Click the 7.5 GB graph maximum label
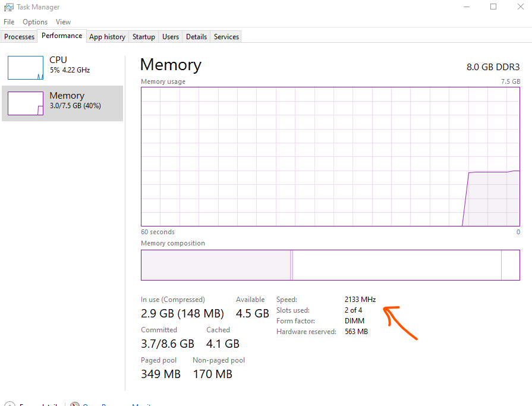The image size is (532, 406). coord(510,81)
